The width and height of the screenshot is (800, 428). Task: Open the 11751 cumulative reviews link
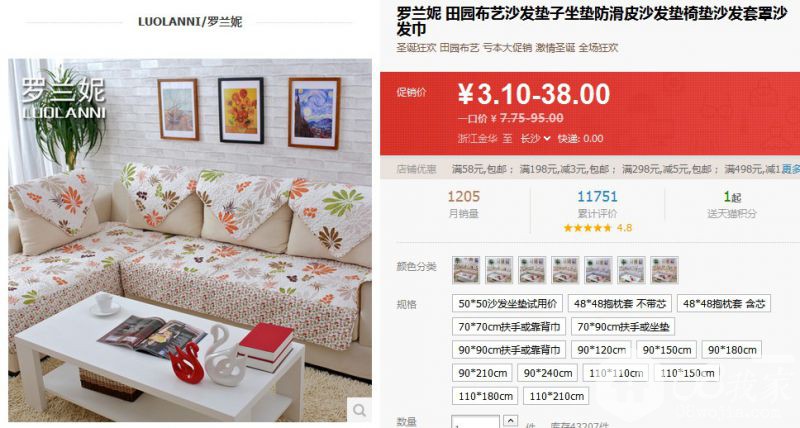(x=597, y=196)
